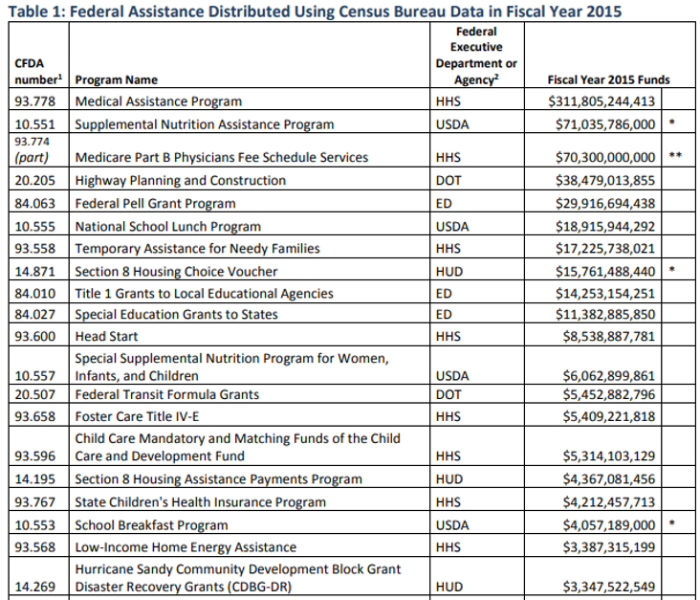This screenshot has width=700, height=600.
Task: Click the 'Supplemental Nutrition Assistance Program' row name
Action: [x=205, y=124]
